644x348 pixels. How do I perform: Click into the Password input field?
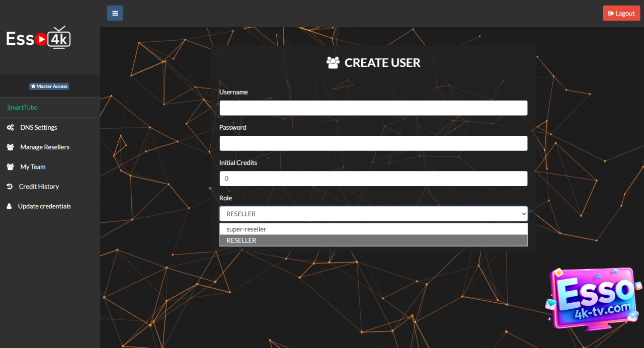(373, 143)
